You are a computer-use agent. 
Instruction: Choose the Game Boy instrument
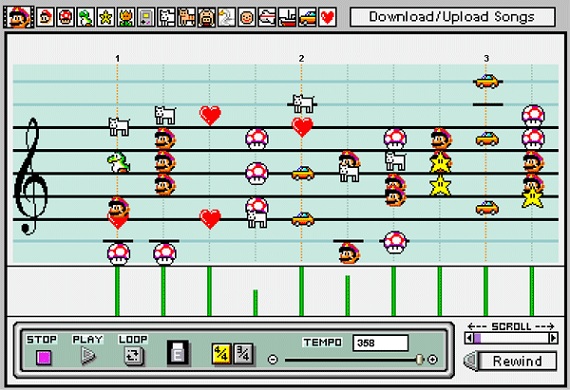[x=146, y=17]
